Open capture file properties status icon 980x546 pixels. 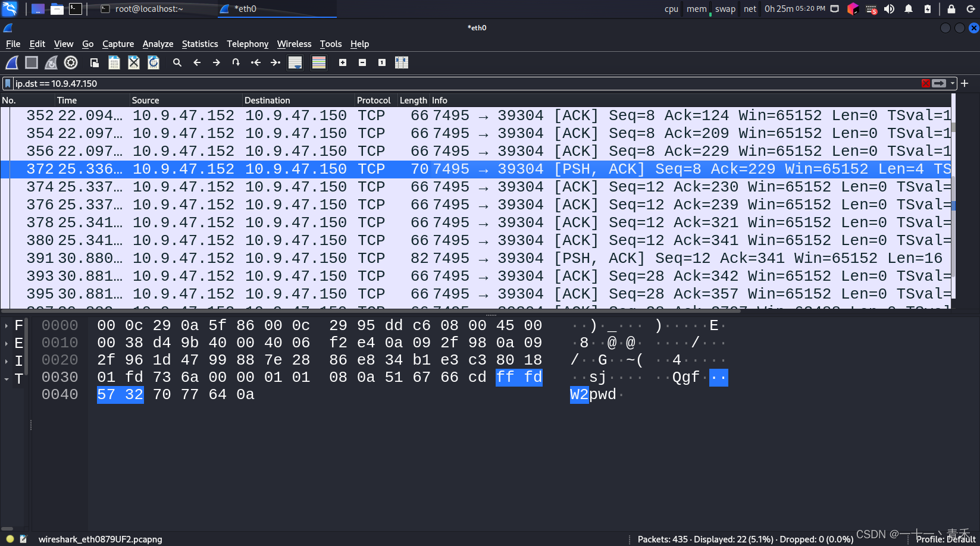23,539
